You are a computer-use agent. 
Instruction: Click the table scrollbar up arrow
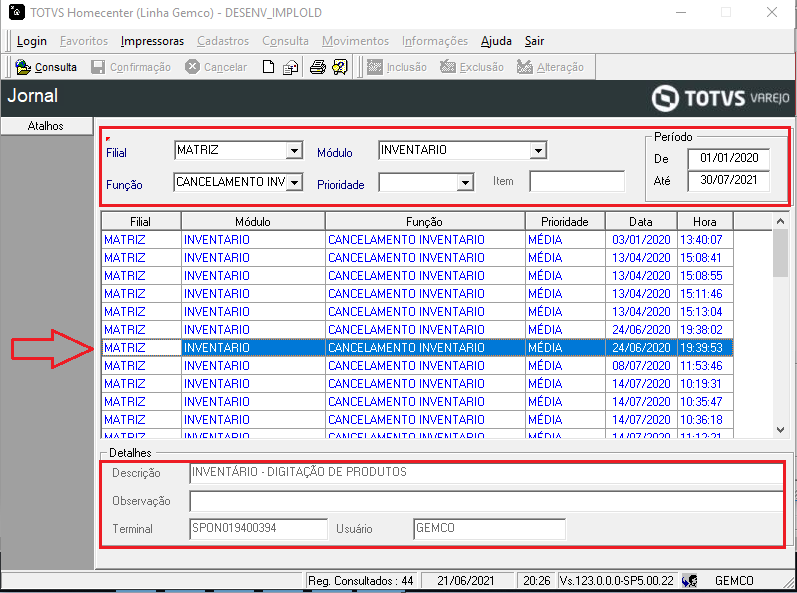(780, 221)
